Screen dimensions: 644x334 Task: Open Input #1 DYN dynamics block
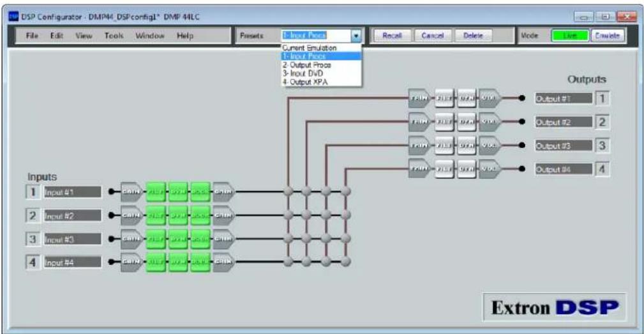point(178,192)
